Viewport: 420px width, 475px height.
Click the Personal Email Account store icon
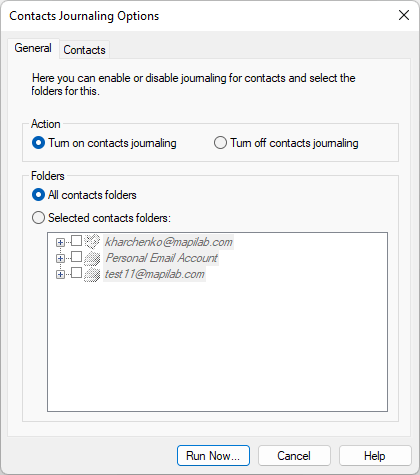92,258
